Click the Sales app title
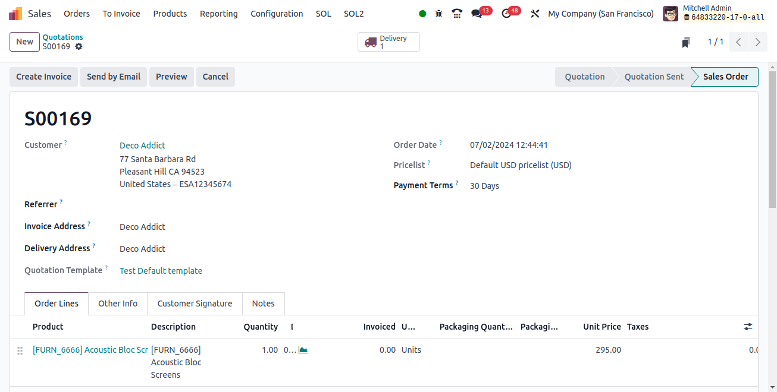This screenshot has height=392, width=777. click(x=40, y=14)
